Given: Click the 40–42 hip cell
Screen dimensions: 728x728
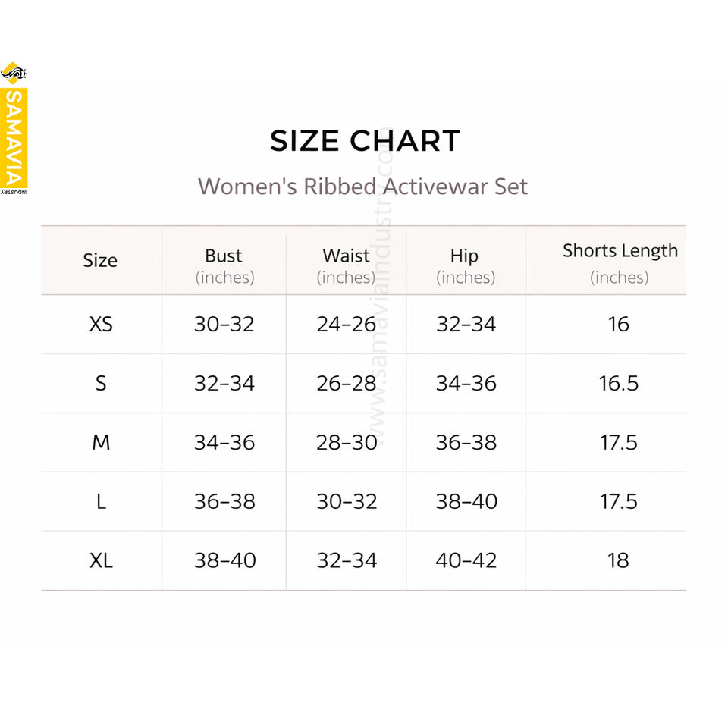Looking at the screenshot, I should click(x=466, y=561).
